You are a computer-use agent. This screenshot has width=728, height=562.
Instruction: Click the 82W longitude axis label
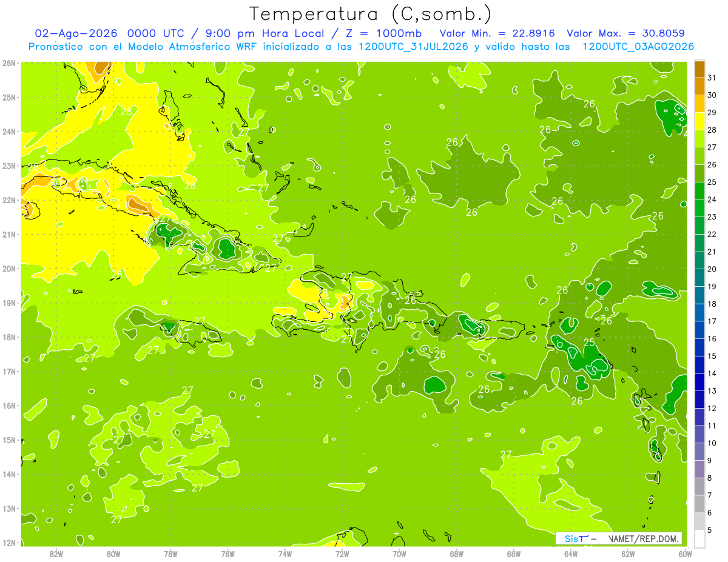56,554
